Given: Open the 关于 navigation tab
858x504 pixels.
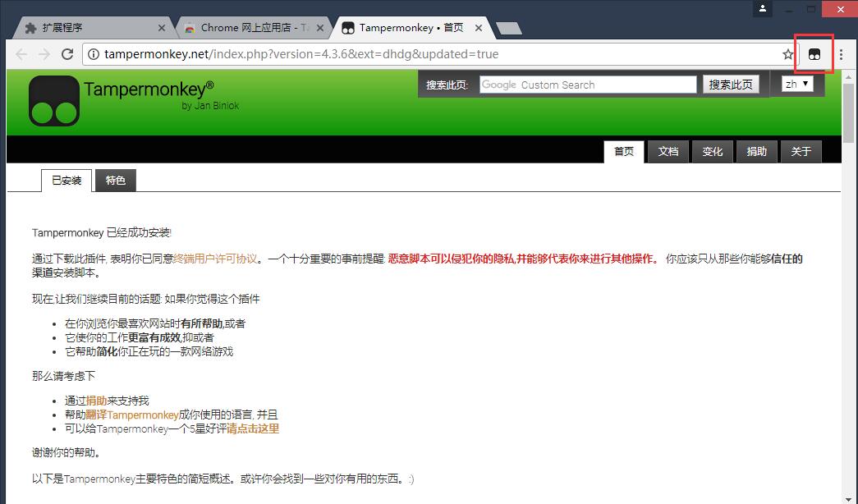Looking at the screenshot, I should 801,152.
